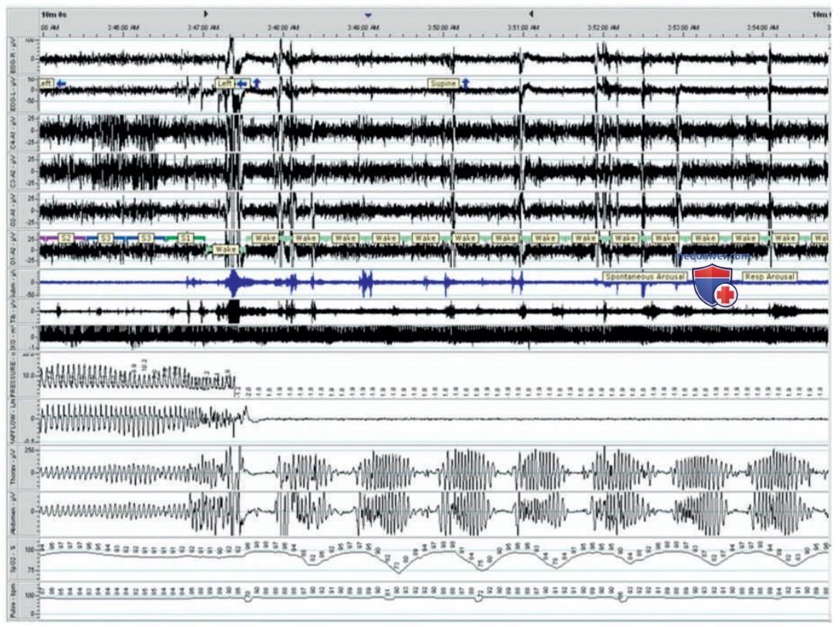Select the Spontaneous Arousal event tag
The height and width of the screenshot is (627, 840).
click(645, 276)
